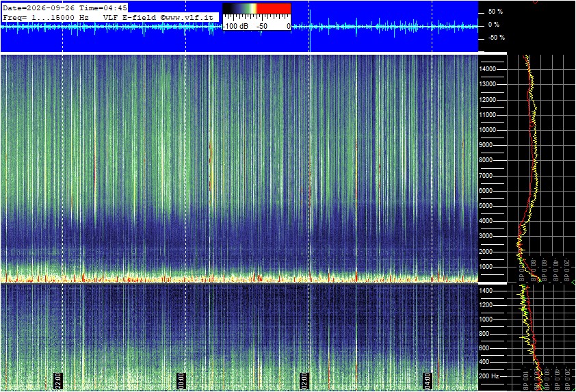
Task: Click the 800 label on lower frequency axis
Action: (484, 334)
